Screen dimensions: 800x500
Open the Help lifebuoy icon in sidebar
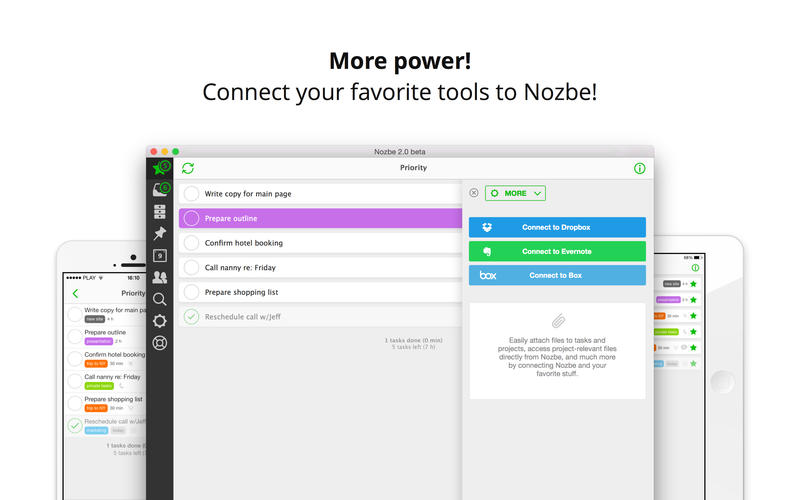coord(160,343)
